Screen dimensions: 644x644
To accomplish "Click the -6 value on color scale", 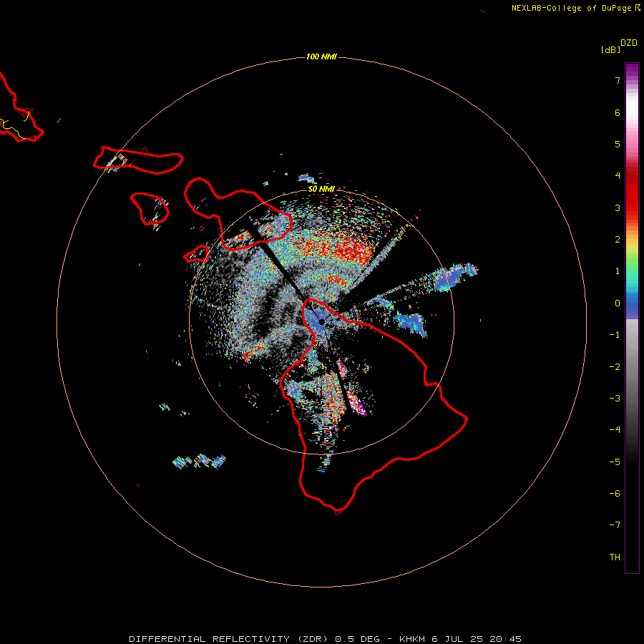I will 615,493.
